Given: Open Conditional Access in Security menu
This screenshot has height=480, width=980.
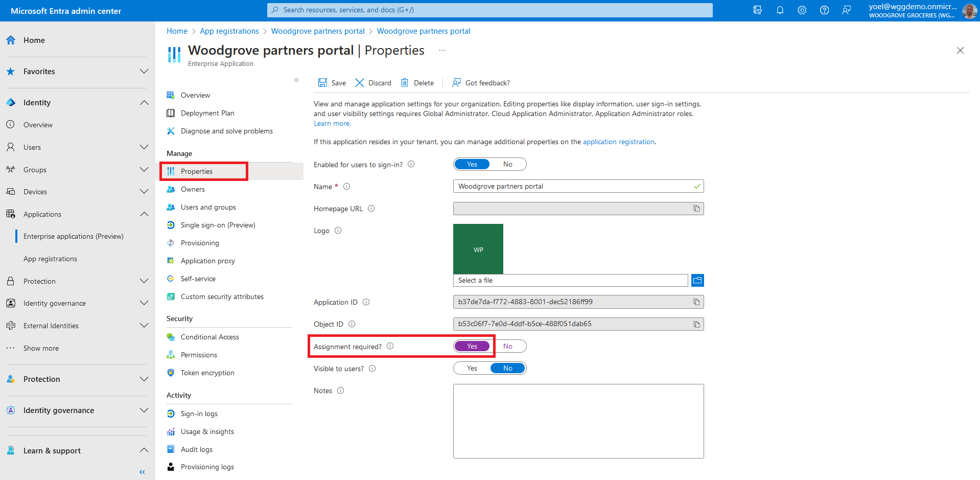Looking at the screenshot, I should 209,337.
